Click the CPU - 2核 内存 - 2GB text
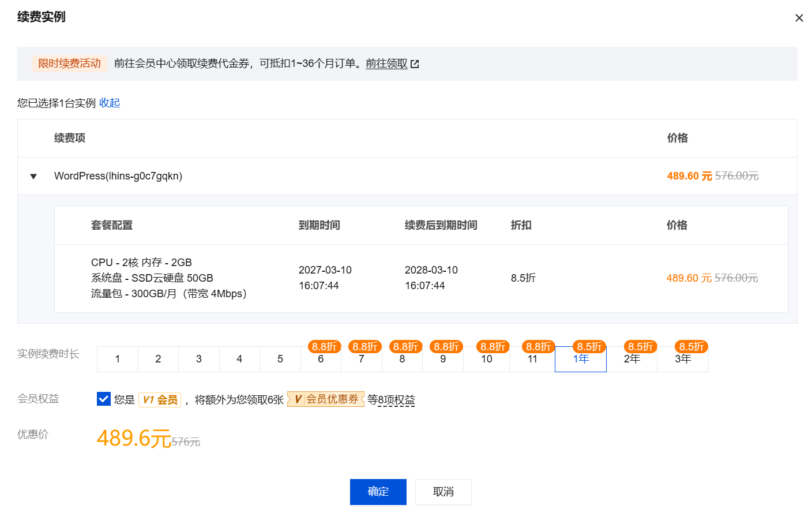 click(x=141, y=263)
